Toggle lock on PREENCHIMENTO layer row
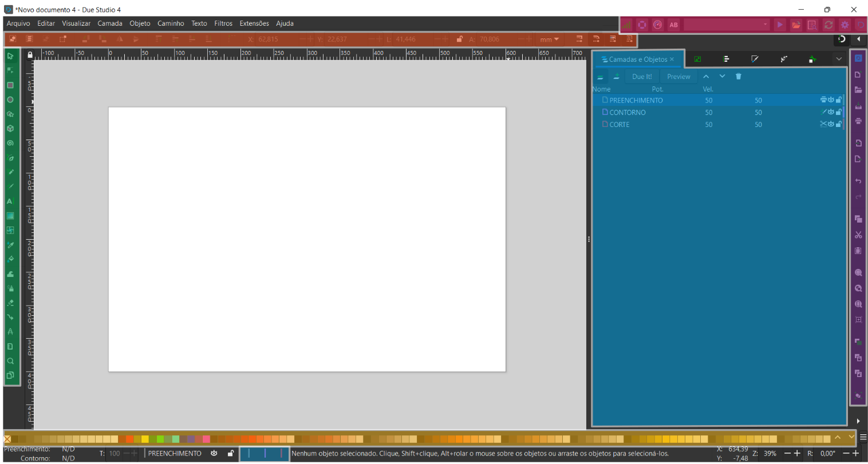Image resolution: width=868 pixels, height=464 pixels. coord(839,100)
